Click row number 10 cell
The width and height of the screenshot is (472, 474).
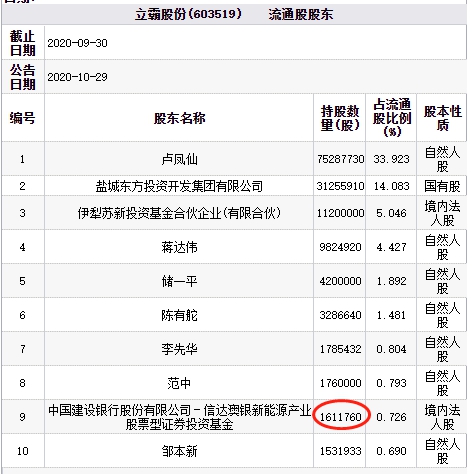(22, 451)
